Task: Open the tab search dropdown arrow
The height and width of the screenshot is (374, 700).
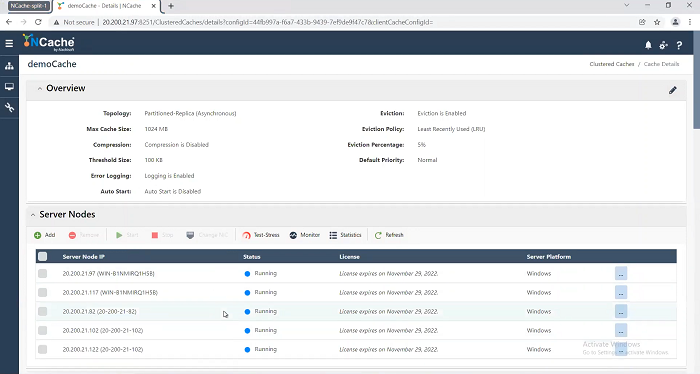Action: [626, 5]
